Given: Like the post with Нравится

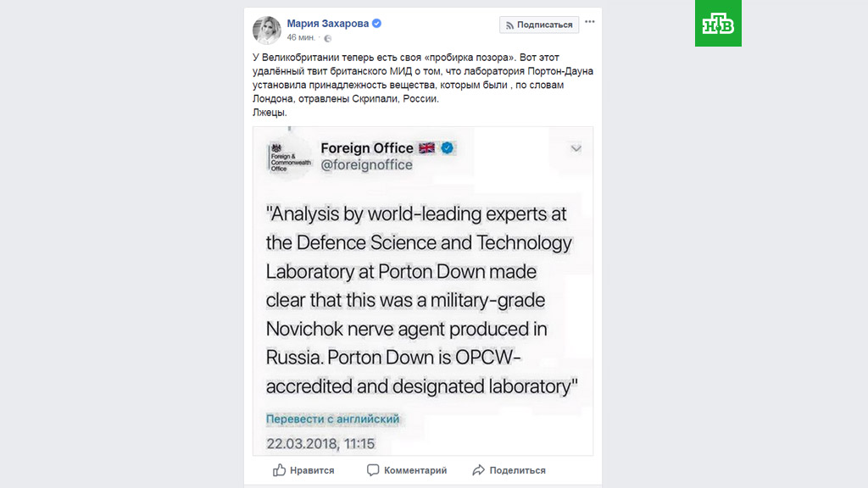Looking at the screenshot, I should pyautogui.click(x=303, y=470).
